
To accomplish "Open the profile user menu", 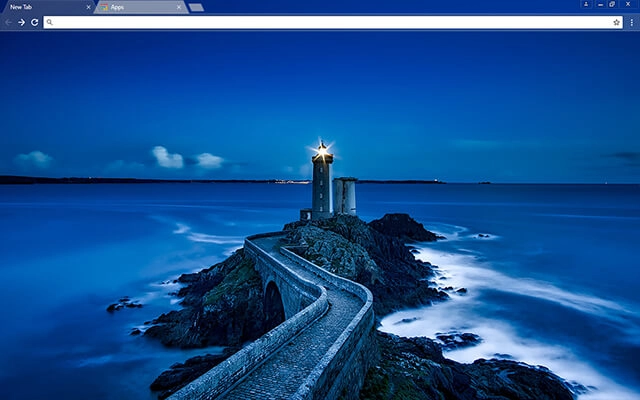I will pos(586,4).
